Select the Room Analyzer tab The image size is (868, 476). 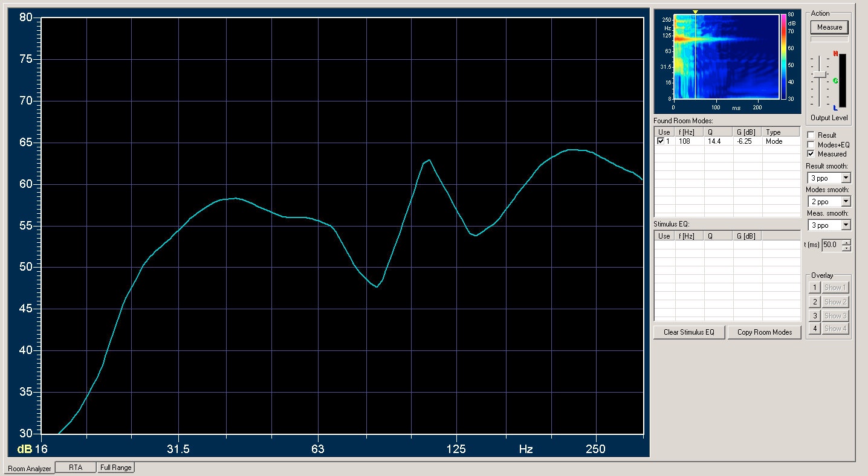[29, 468]
